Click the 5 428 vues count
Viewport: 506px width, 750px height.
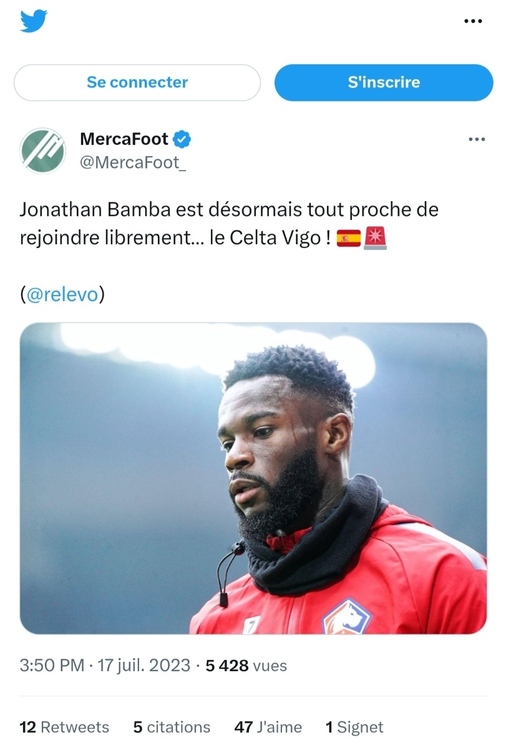click(246, 665)
